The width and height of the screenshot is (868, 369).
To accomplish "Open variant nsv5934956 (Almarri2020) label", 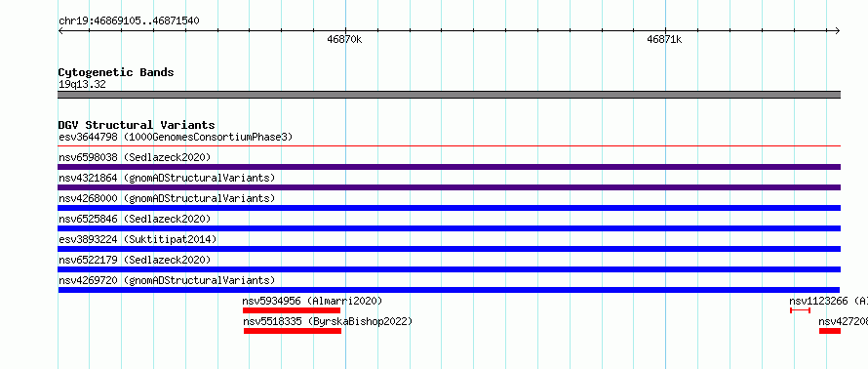I will pos(312,301).
